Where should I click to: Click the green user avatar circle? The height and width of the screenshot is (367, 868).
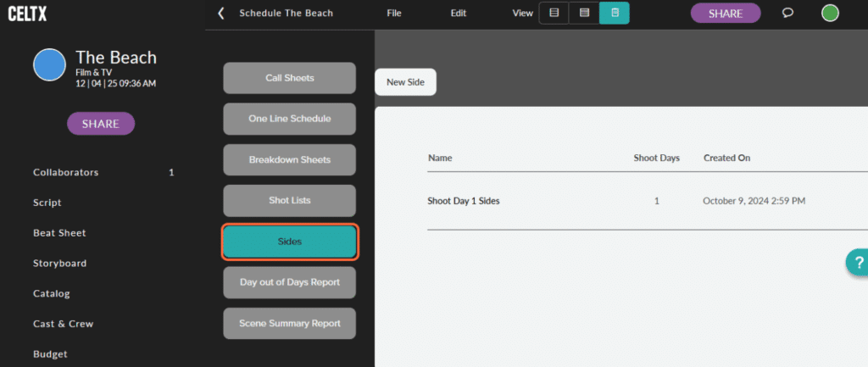pos(830,14)
